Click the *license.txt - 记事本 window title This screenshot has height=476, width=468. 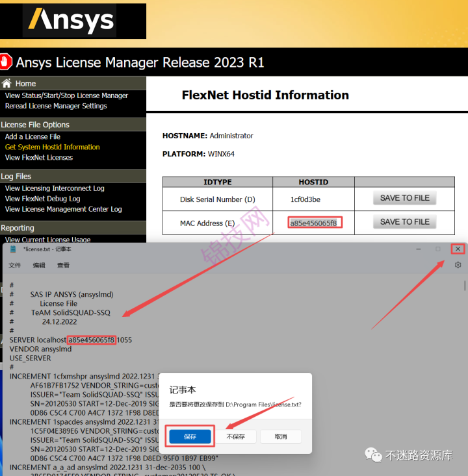coord(47,249)
